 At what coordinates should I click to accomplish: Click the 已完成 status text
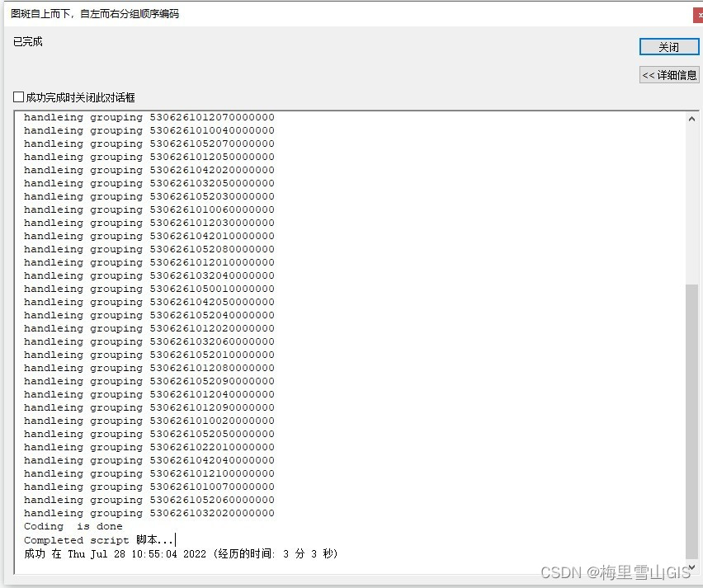28,42
